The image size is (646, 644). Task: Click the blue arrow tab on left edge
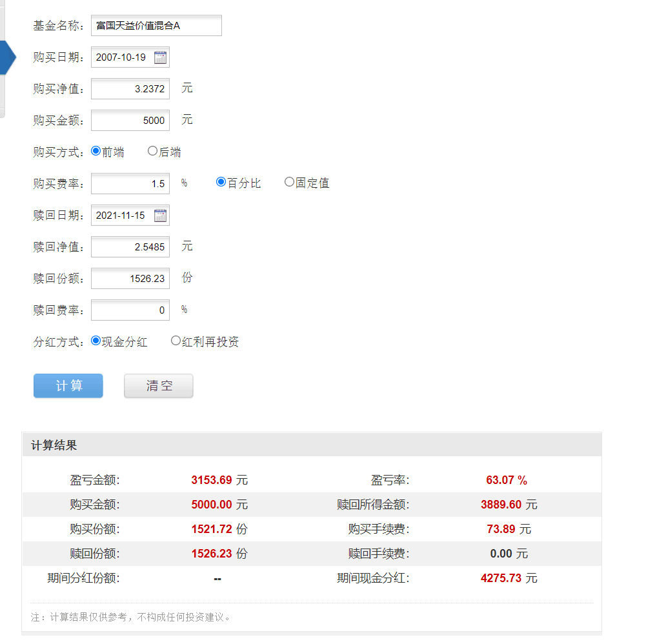click(x=8, y=57)
